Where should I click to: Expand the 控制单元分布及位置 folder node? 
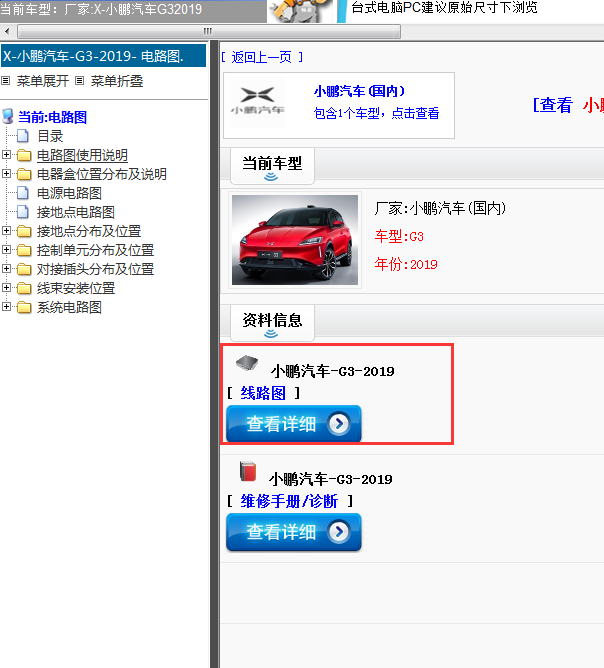pos(6,250)
